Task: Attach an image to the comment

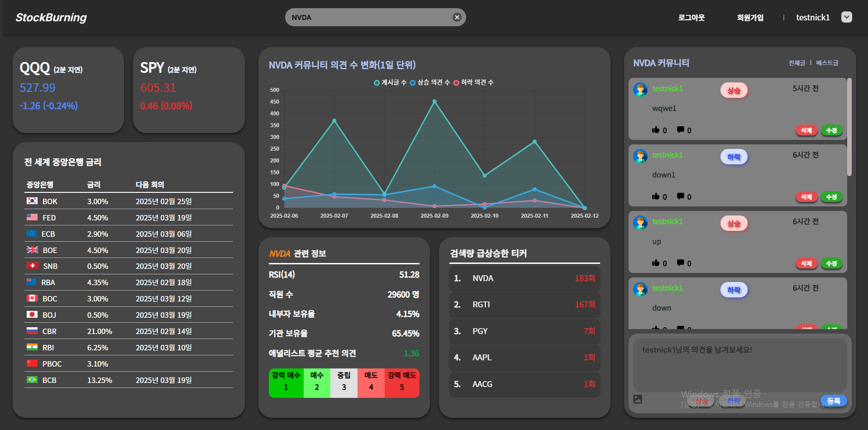Action: [638, 399]
